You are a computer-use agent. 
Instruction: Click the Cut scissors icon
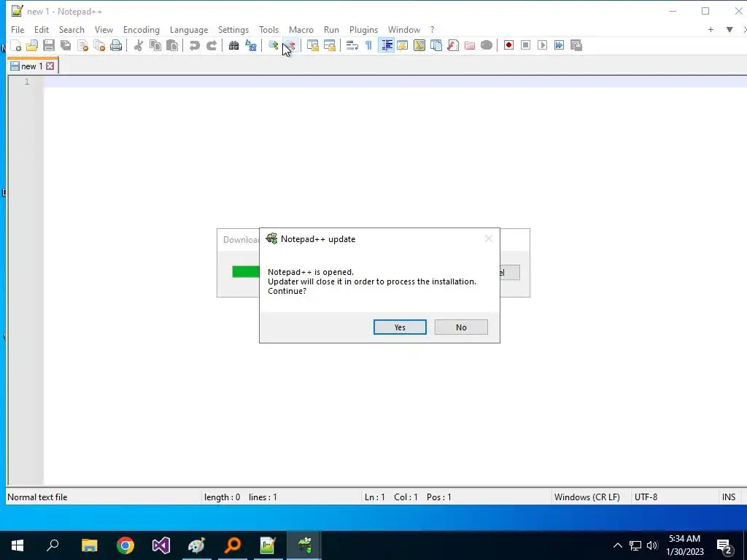tap(139, 46)
